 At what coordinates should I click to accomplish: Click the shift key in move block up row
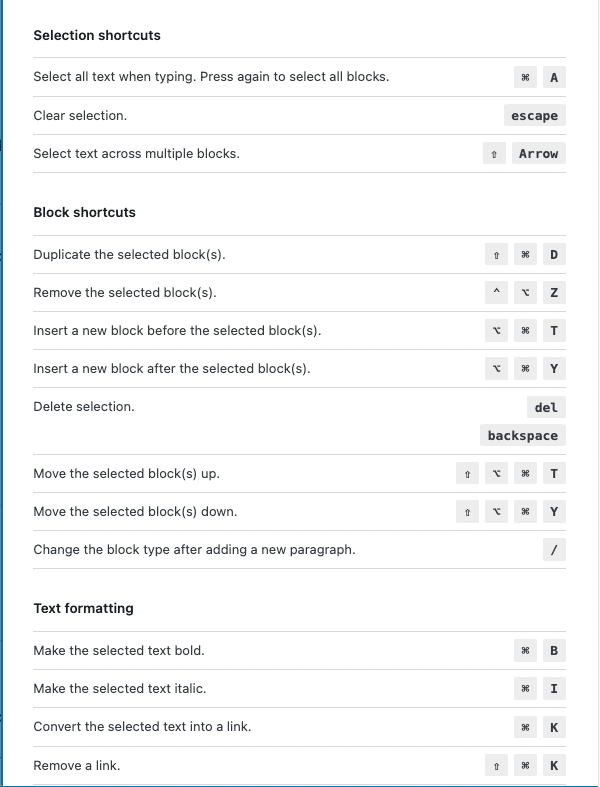coord(467,474)
